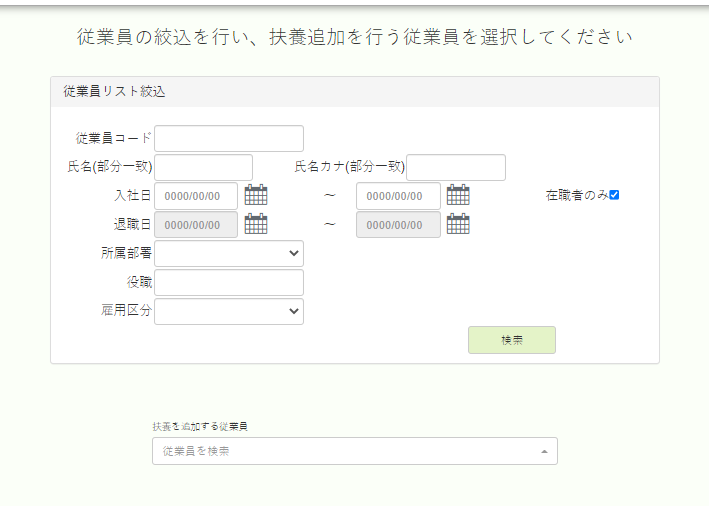Click the 氏名(部分一致) text field
The width and height of the screenshot is (709, 506).
[x=203, y=167]
